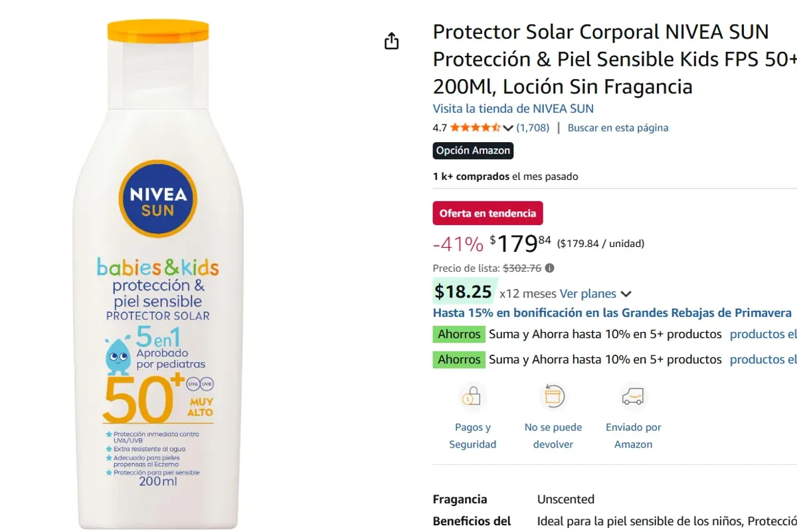The image size is (797, 532).
Task: Click the second Ahorros green badge
Action: 458,359
